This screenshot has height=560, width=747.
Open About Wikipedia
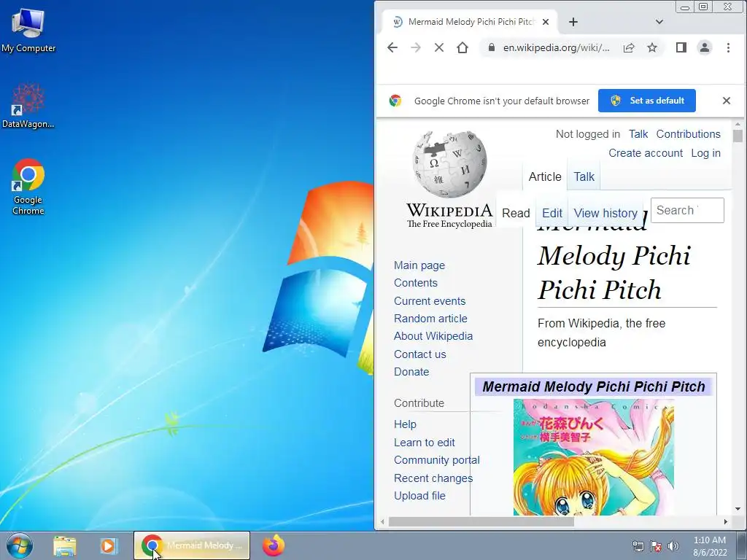pos(433,336)
